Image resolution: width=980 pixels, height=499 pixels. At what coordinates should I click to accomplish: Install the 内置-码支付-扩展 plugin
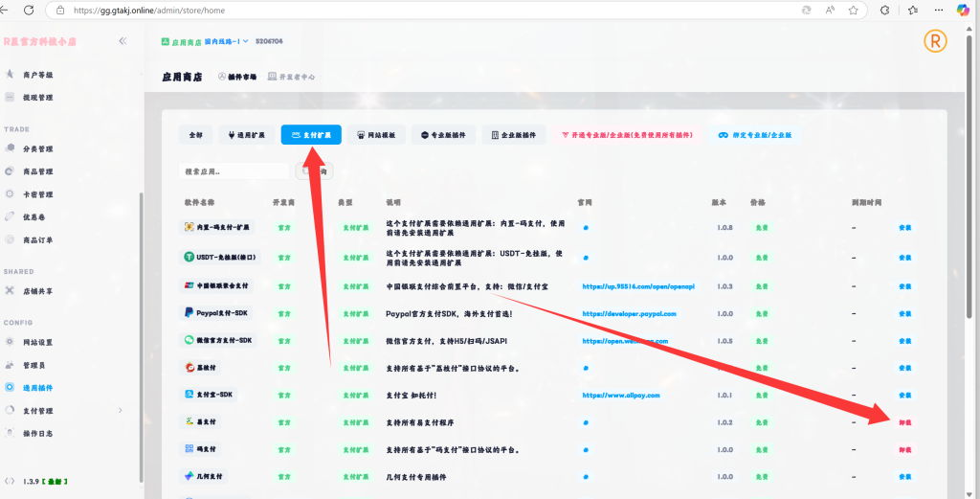[x=904, y=228]
